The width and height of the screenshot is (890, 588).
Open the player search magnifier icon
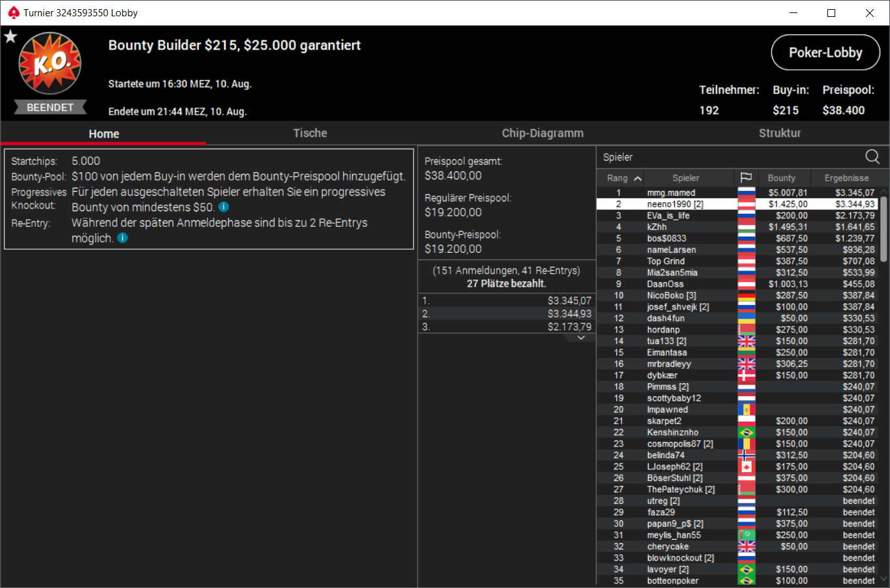pos(872,156)
